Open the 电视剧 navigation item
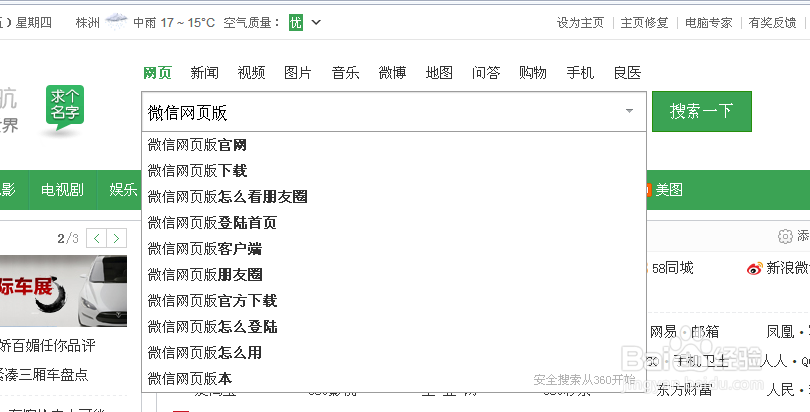The height and width of the screenshot is (412, 810). tap(63, 189)
